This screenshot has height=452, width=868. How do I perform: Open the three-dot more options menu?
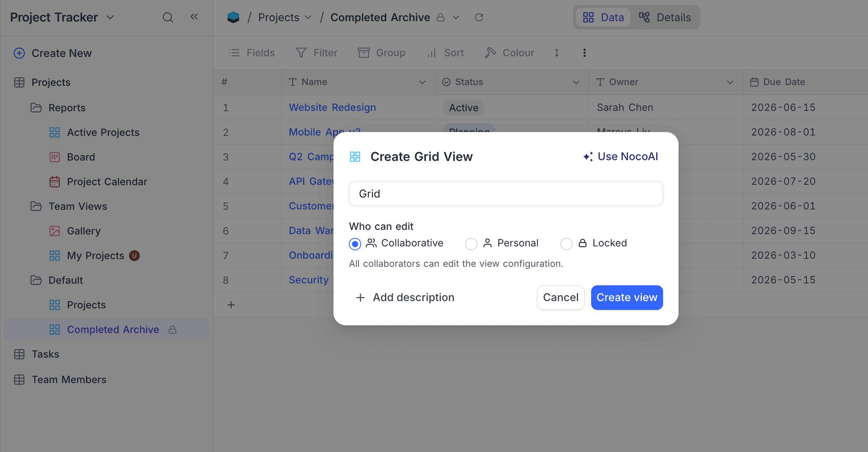point(584,53)
